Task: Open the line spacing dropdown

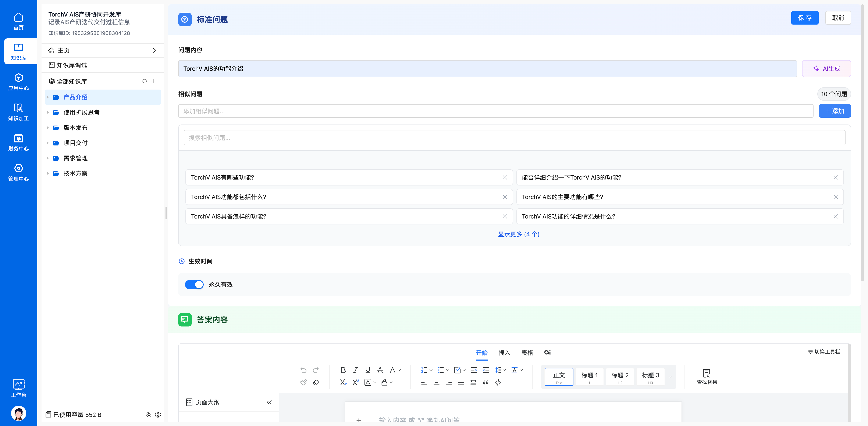Action: 504,370
